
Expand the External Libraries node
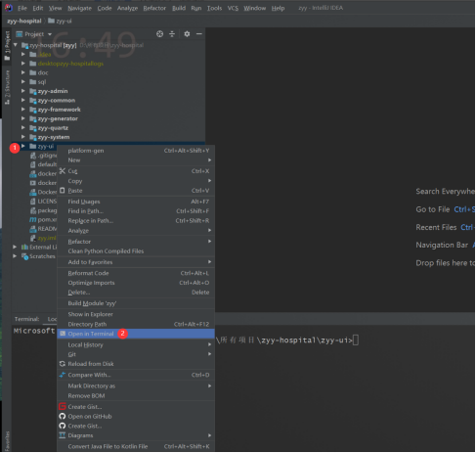(15, 247)
